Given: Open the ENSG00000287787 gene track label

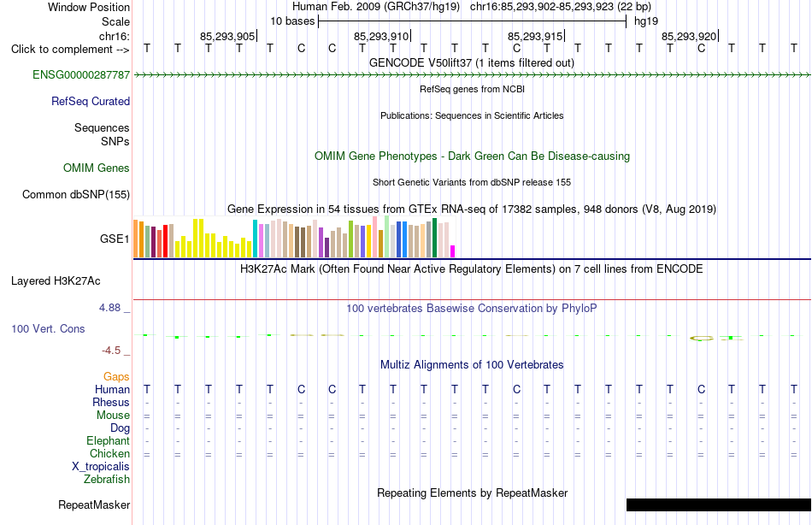Looking at the screenshot, I should click(x=81, y=74).
